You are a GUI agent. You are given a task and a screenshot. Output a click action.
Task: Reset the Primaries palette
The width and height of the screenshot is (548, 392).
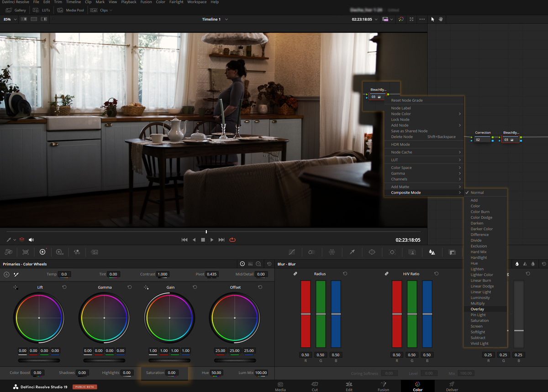tap(269, 264)
